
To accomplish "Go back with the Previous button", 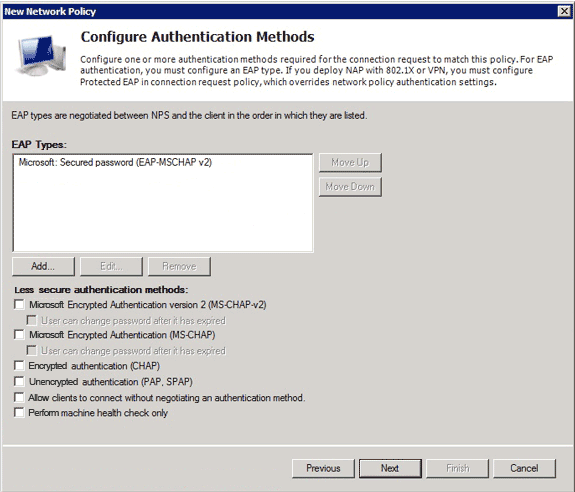I will tap(323, 468).
